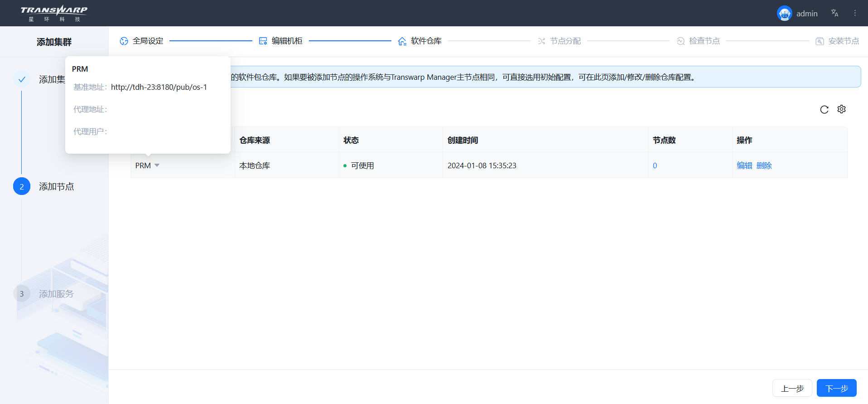The image size is (868, 404).
Task: Click the 上一步 button
Action: tap(792, 388)
